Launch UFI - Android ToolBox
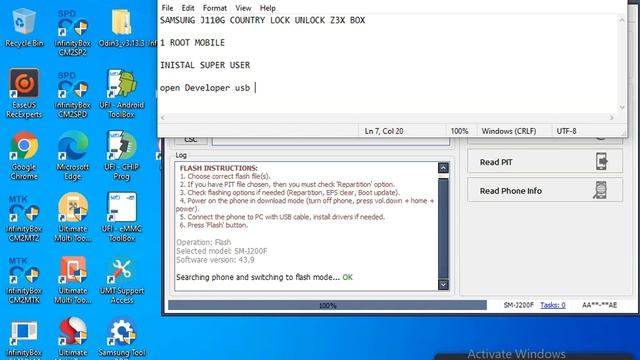The width and height of the screenshot is (640, 360). tap(121, 93)
